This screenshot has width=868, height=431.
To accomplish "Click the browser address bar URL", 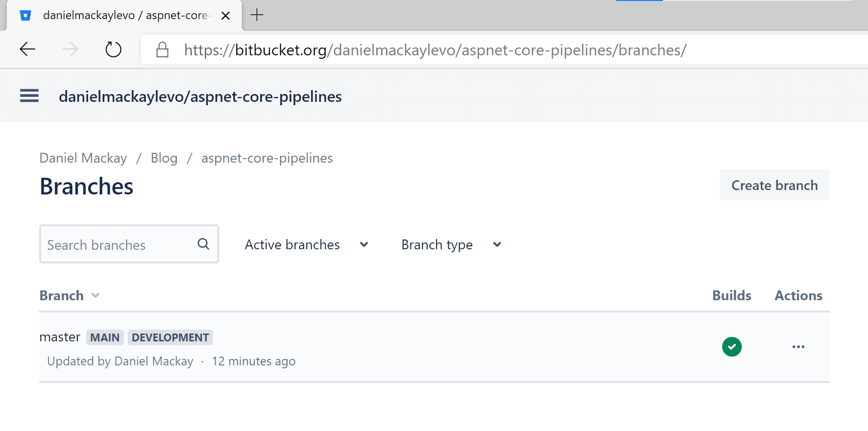I will [435, 50].
